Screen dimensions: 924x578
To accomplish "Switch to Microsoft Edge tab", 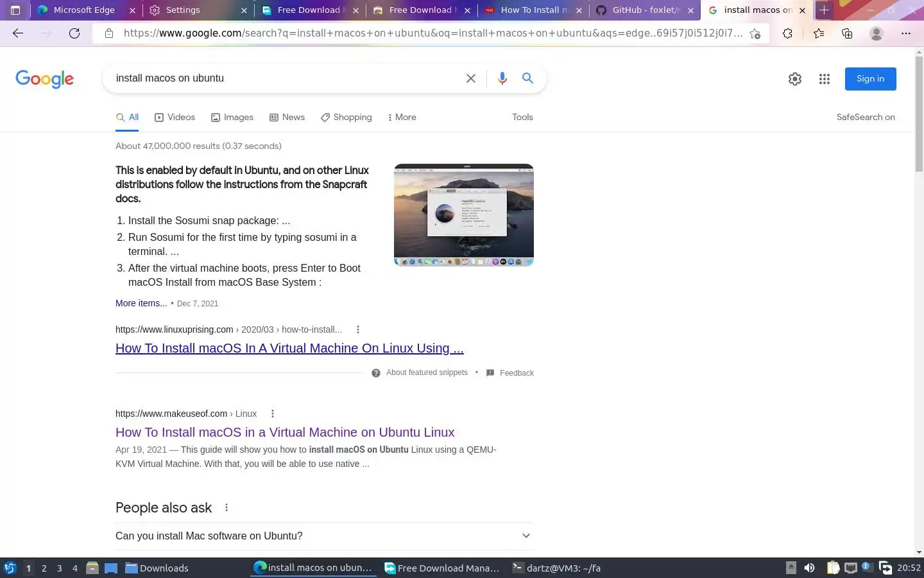I will point(85,10).
